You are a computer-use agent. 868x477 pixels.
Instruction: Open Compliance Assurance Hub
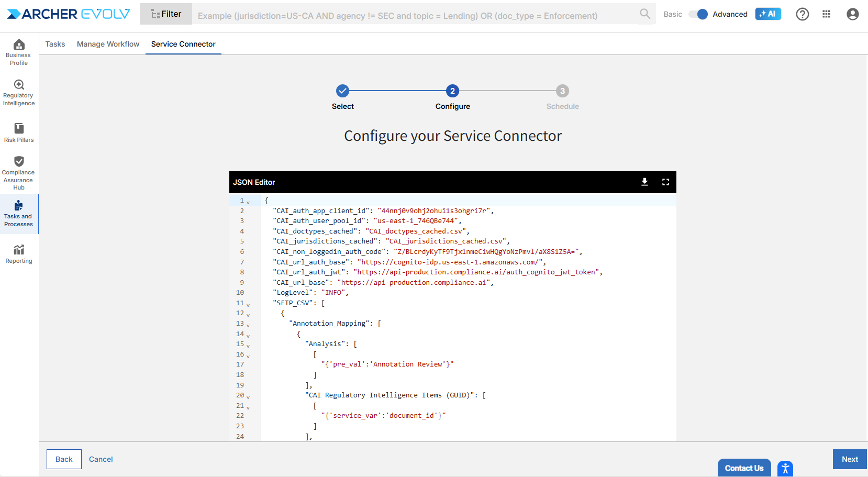pyautogui.click(x=19, y=173)
